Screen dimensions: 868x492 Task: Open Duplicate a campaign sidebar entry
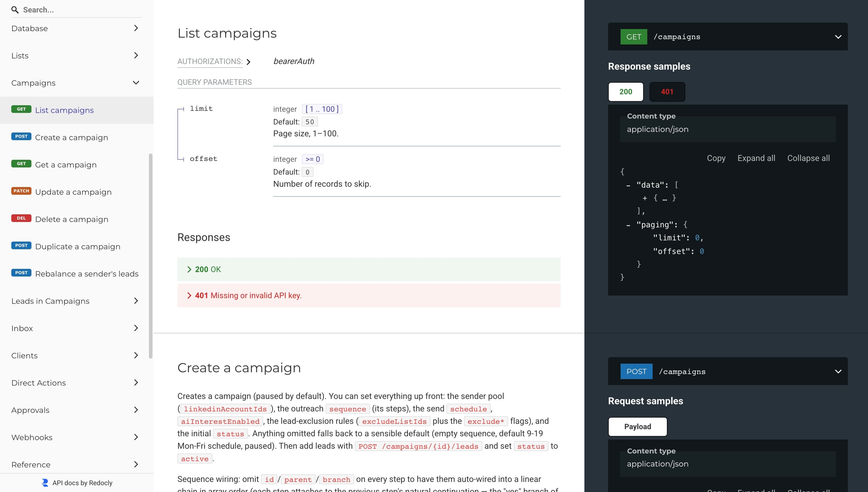pos(77,246)
